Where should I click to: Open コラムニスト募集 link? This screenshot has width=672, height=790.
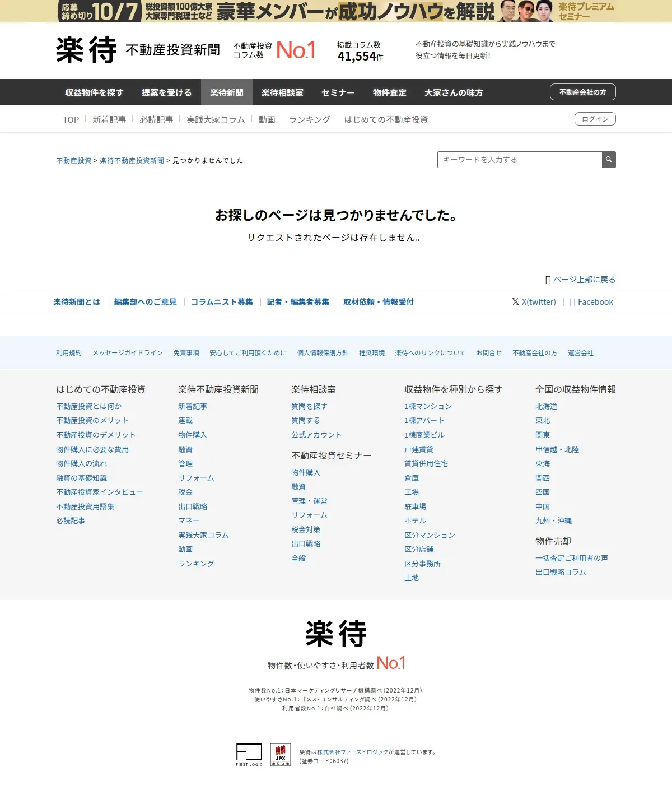click(x=222, y=302)
